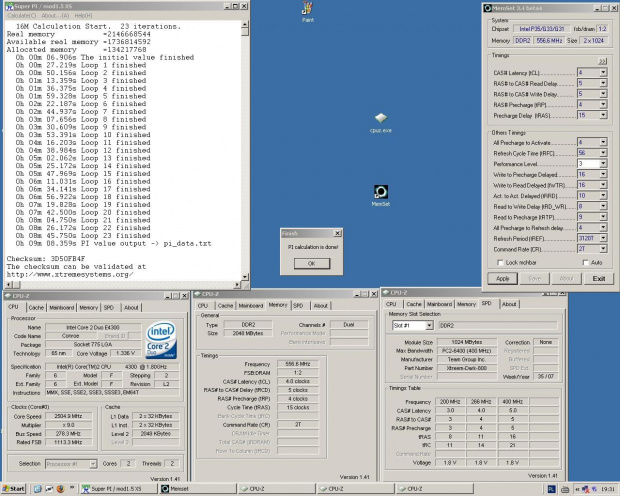The height and width of the screenshot is (496, 620).
Task: Select SPD tab in memory CPU-Z window
Action: pos(298,305)
